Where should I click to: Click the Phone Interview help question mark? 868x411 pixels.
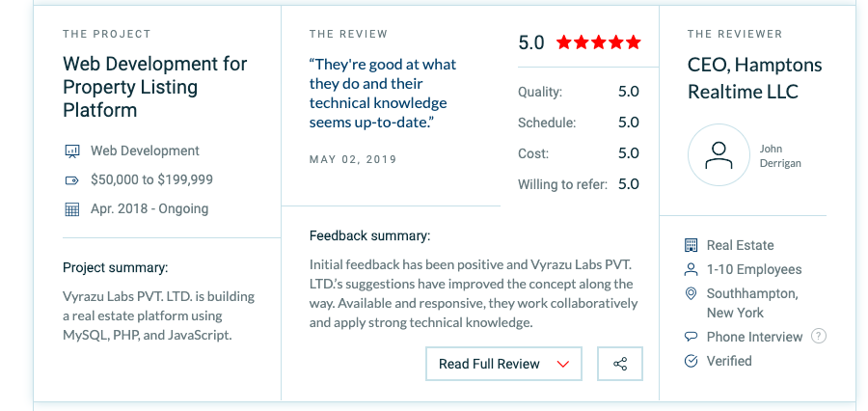[819, 337]
